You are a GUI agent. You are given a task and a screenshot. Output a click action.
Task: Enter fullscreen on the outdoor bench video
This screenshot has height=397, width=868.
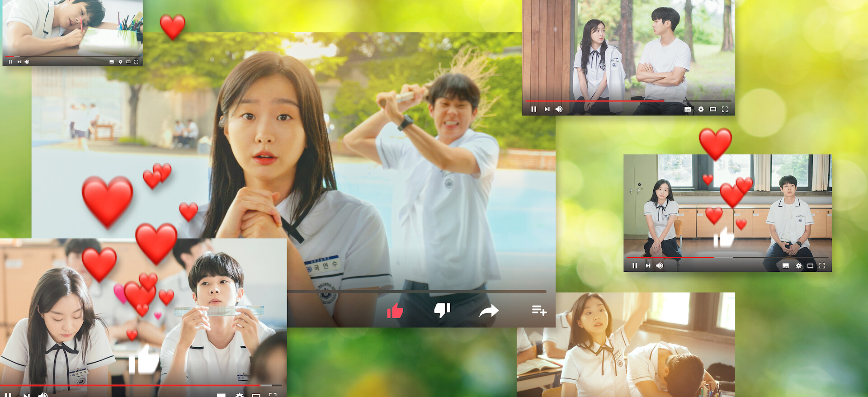(725, 109)
